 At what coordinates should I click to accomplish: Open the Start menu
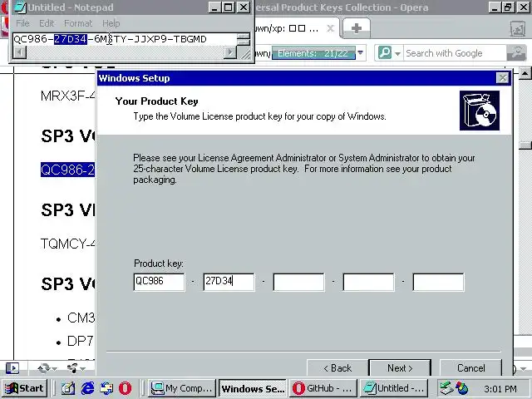point(24,388)
